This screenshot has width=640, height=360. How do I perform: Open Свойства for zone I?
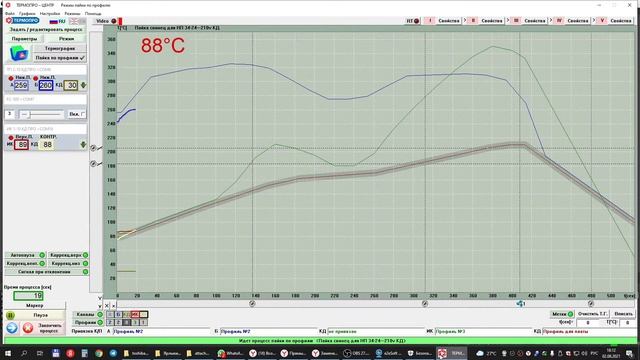[x=449, y=20]
